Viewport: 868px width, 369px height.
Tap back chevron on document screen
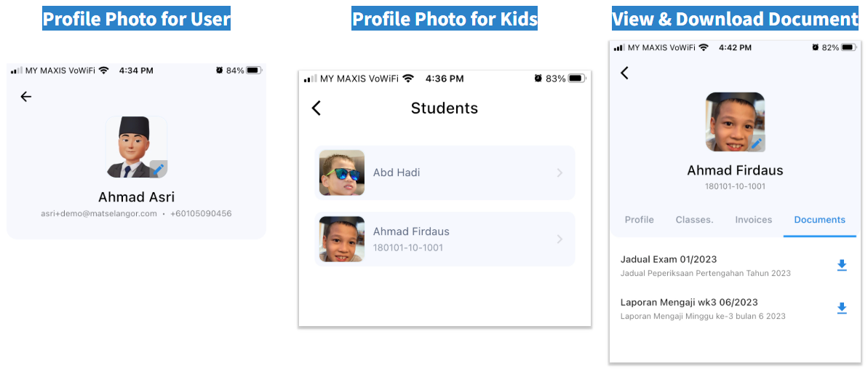[624, 73]
